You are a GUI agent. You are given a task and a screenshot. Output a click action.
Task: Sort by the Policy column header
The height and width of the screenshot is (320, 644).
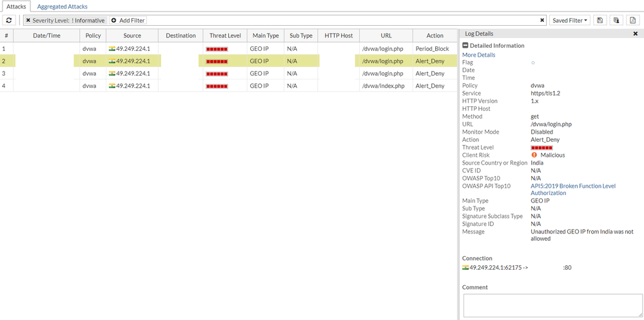click(x=93, y=35)
